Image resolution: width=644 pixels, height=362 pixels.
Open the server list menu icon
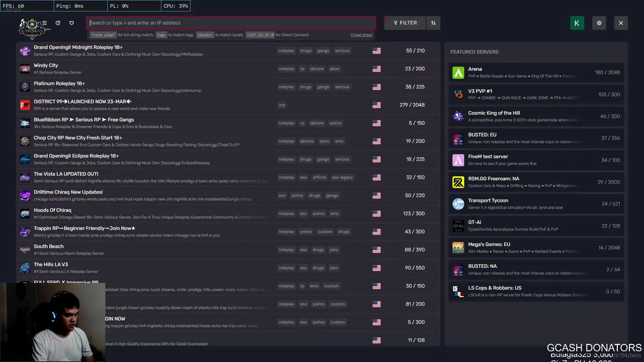coord(44,23)
